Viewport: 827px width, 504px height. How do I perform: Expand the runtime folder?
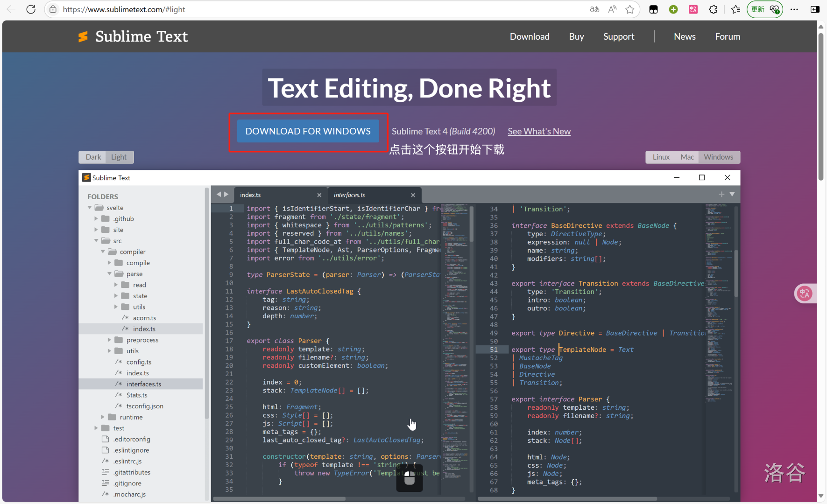click(103, 417)
